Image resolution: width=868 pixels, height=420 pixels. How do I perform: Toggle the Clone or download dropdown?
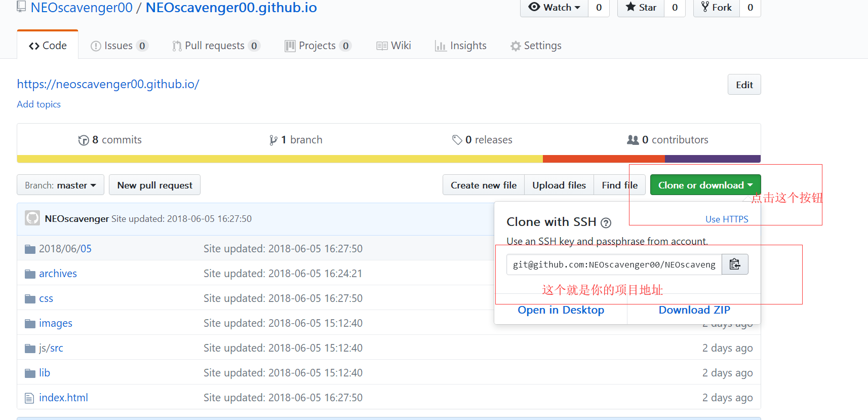click(x=705, y=185)
